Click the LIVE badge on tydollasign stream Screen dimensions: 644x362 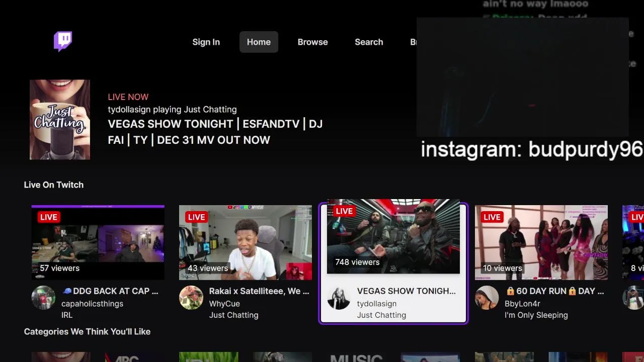pos(344,211)
